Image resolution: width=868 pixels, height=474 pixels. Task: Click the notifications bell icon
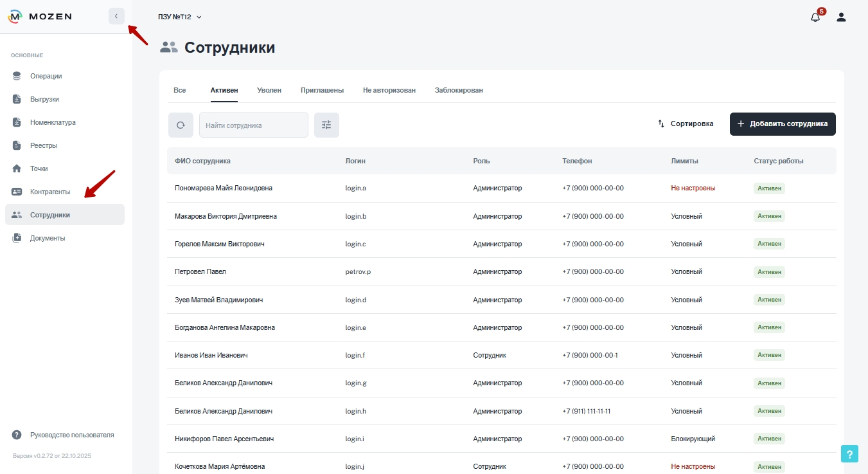(815, 17)
